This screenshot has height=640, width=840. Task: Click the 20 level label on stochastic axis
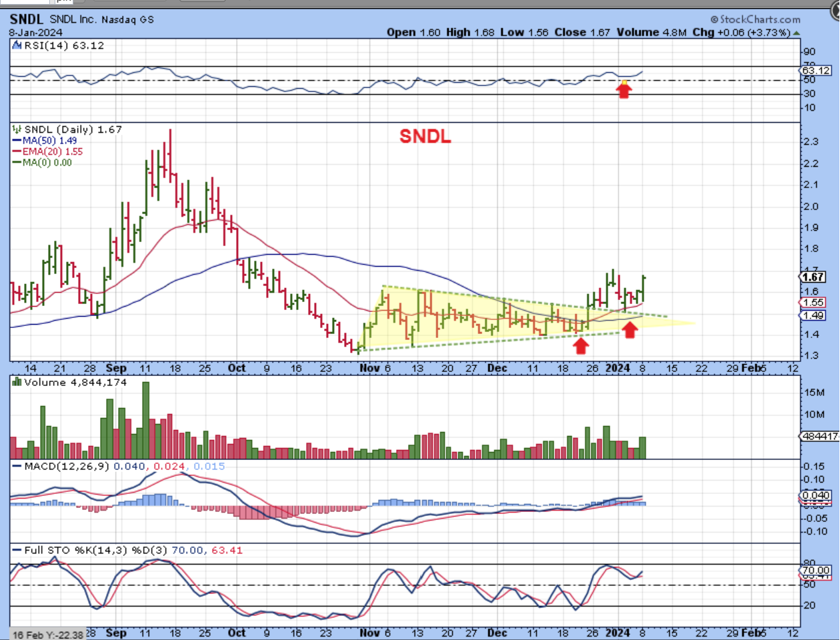point(810,605)
